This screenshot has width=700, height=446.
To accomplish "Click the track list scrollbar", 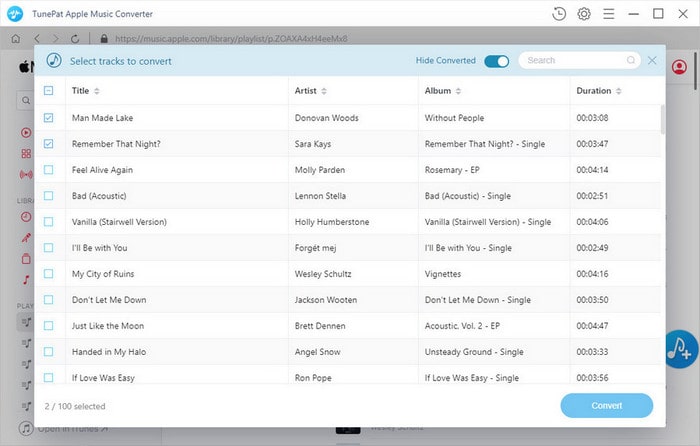I will click(662, 119).
